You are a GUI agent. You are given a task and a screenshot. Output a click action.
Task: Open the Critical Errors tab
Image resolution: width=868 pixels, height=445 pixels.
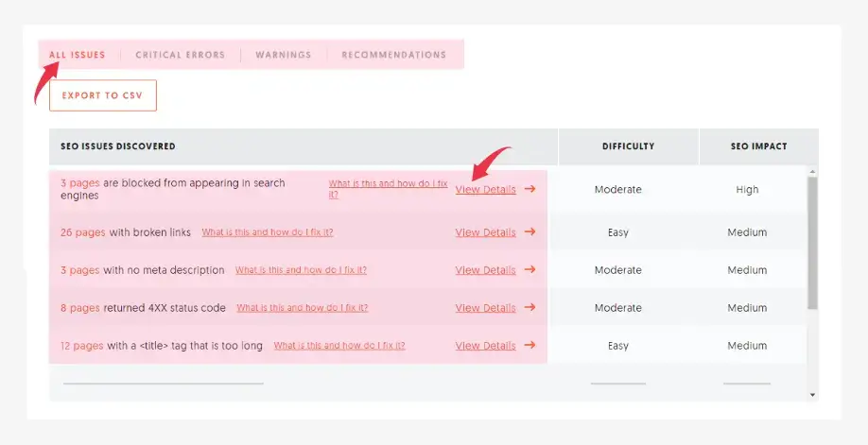coord(180,55)
